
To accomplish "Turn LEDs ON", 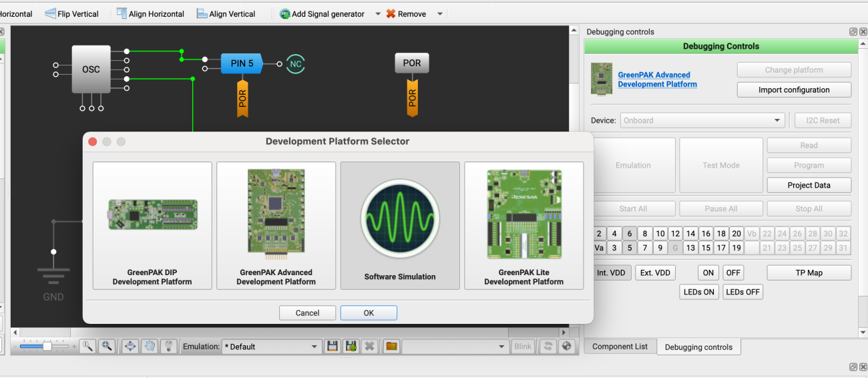I will pos(699,292).
